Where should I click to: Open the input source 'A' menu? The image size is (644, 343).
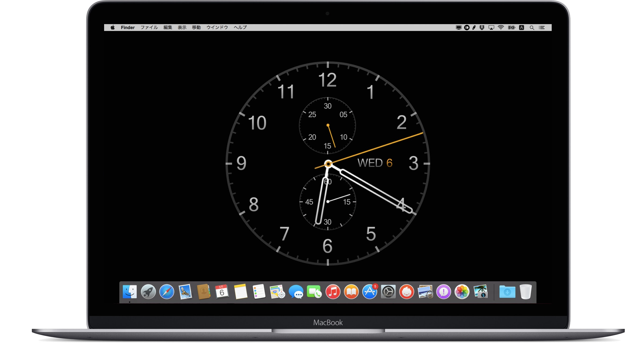(521, 28)
